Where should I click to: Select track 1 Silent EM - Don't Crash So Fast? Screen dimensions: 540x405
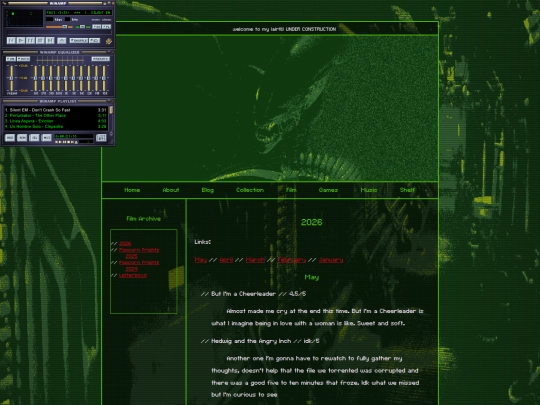(x=55, y=110)
